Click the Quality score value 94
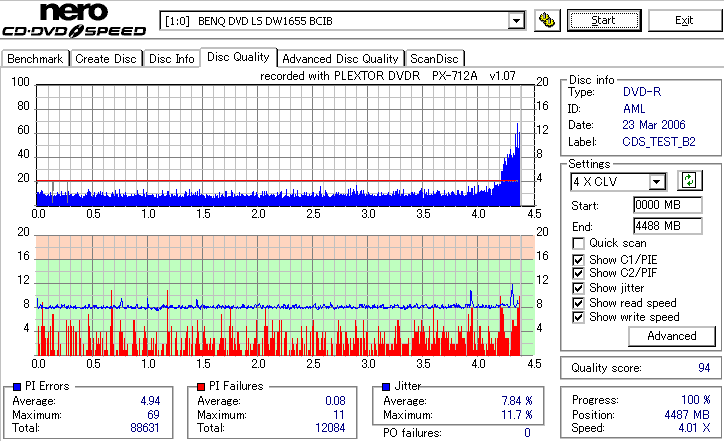The image size is (724, 441). coord(704,368)
